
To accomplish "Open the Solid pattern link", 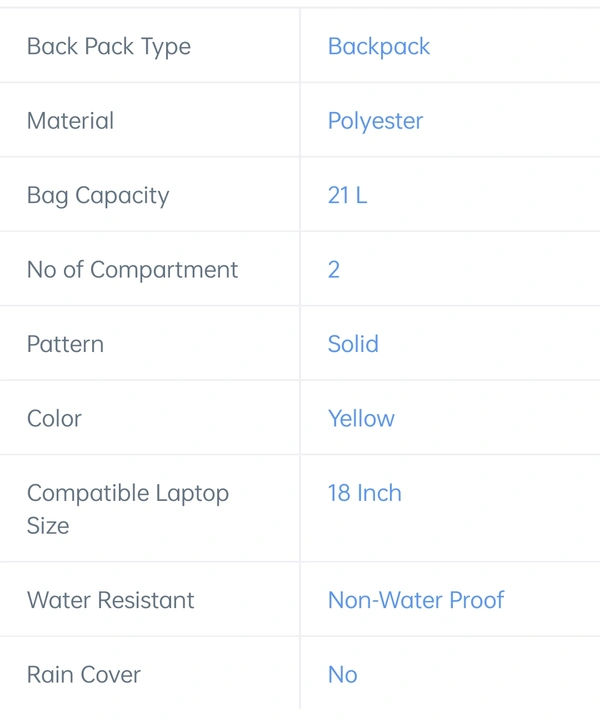I will (x=353, y=344).
